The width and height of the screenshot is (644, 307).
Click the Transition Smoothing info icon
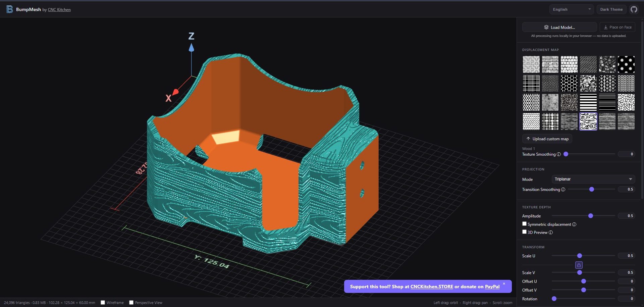pos(563,190)
